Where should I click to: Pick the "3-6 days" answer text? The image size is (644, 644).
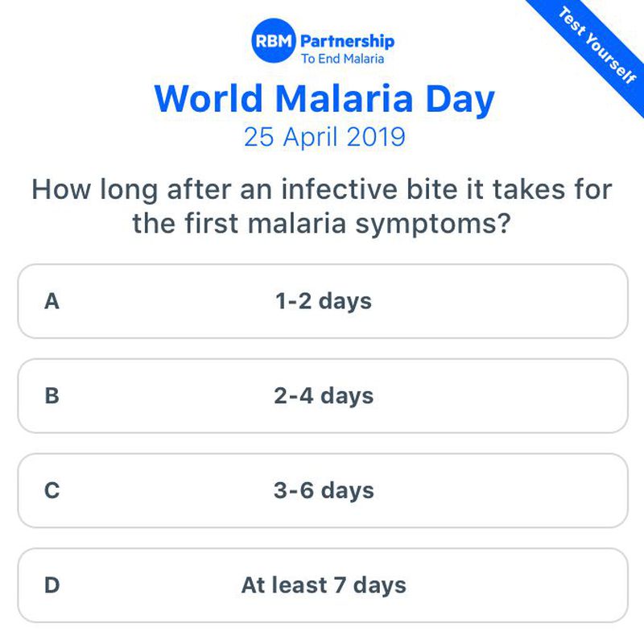(323, 490)
